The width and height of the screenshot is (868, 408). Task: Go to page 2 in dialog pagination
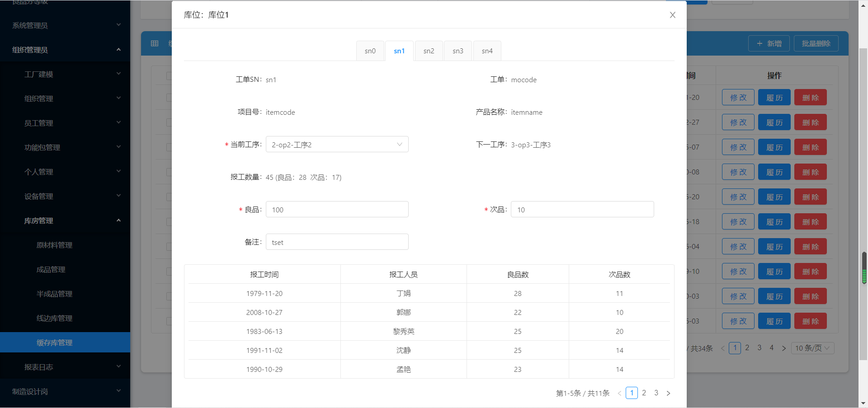click(x=644, y=393)
